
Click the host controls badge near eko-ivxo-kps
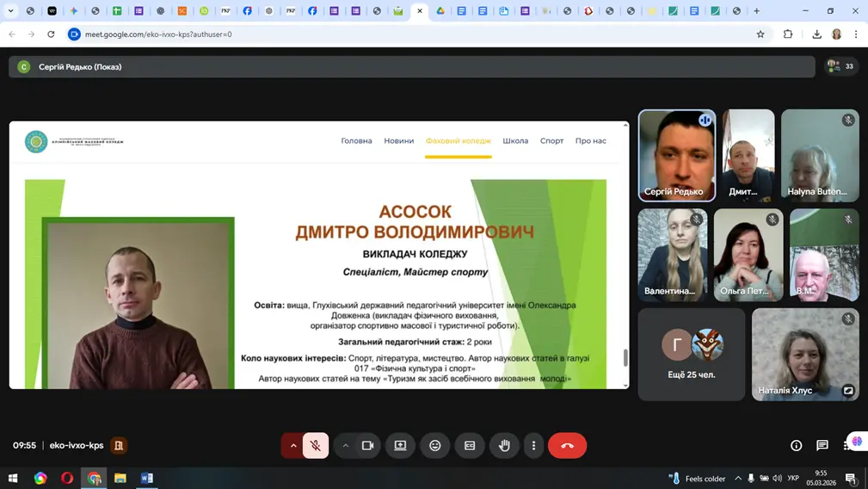pyautogui.click(x=119, y=445)
